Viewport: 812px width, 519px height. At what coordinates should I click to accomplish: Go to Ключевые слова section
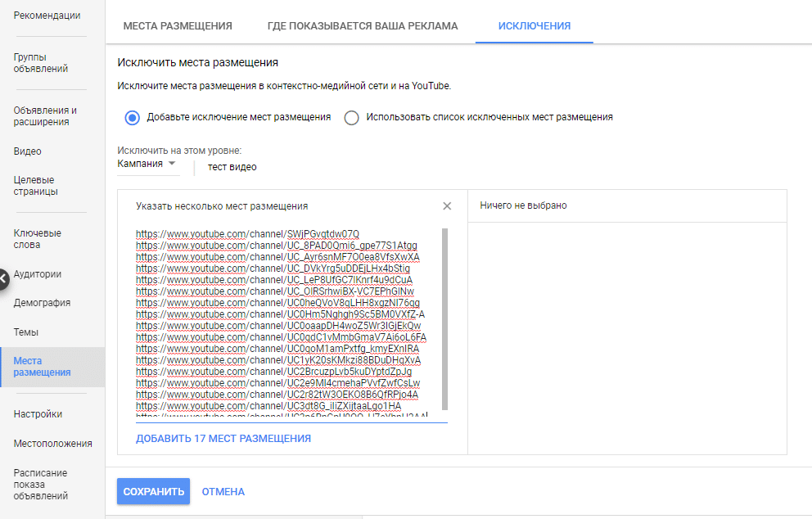click(38, 237)
